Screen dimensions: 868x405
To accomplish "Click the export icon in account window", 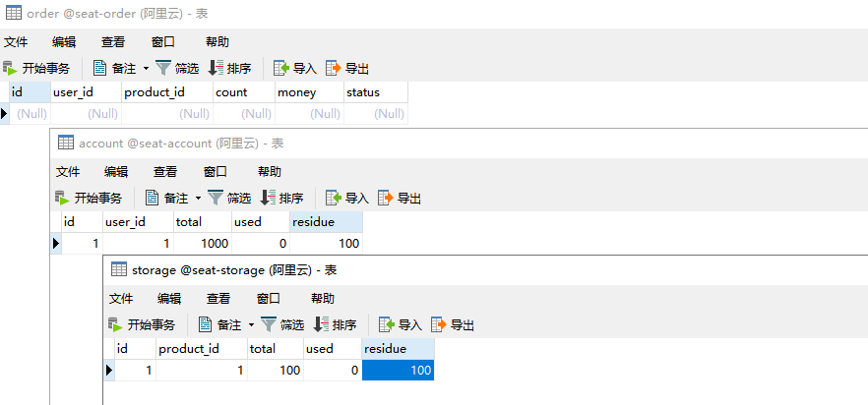I will (x=386, y=198).
